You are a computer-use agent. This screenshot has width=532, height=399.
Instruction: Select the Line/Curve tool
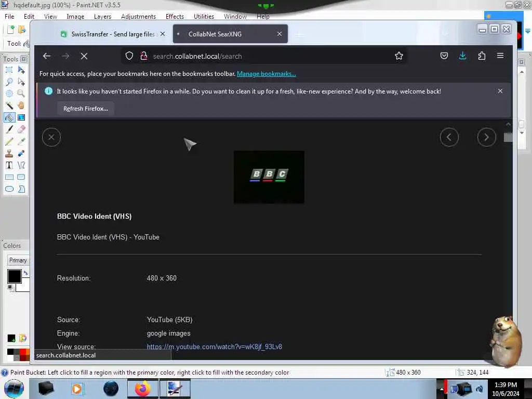point(21,165)
